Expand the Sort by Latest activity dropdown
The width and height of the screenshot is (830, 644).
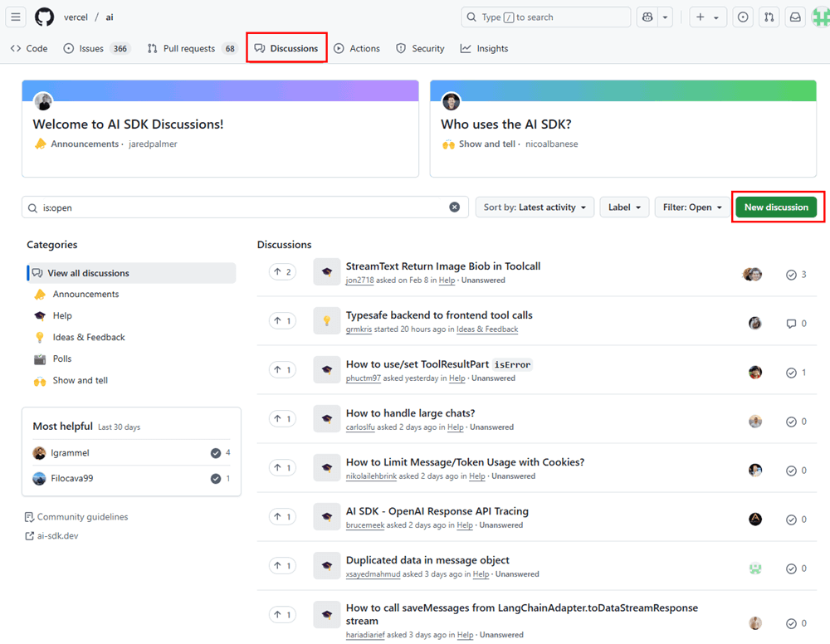tap(535, 207)
